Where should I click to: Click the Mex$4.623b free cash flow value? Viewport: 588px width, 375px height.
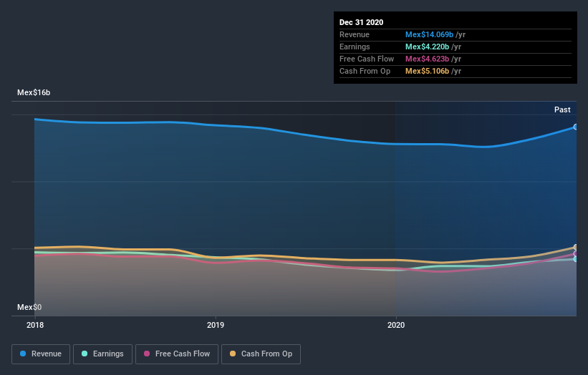pos(427,59)
